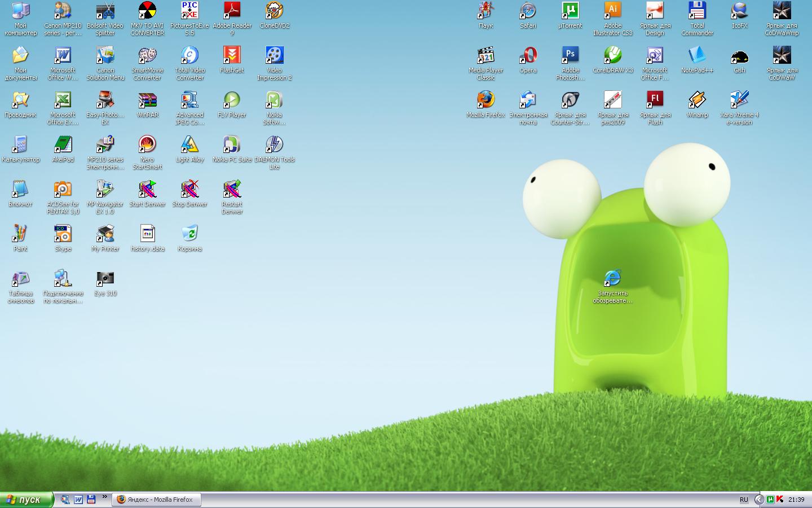Click the taskbar clock showing 21:39

(796, 500)
